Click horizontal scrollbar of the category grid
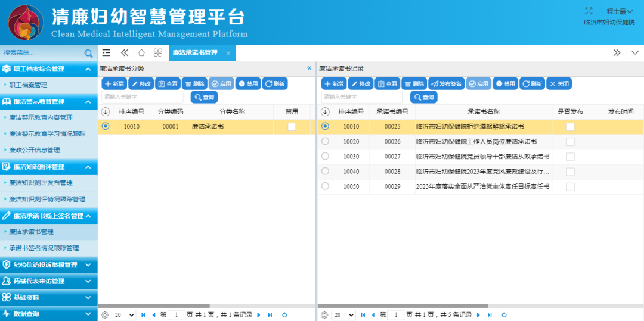This screenshot has height=321, width=644. tap(154, 306)
